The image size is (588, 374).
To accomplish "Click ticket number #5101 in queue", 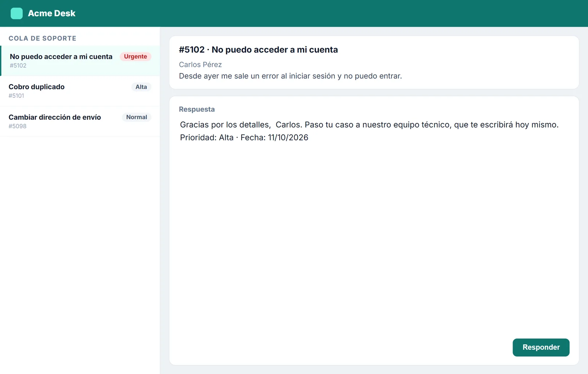I will (x=16, y=96).
